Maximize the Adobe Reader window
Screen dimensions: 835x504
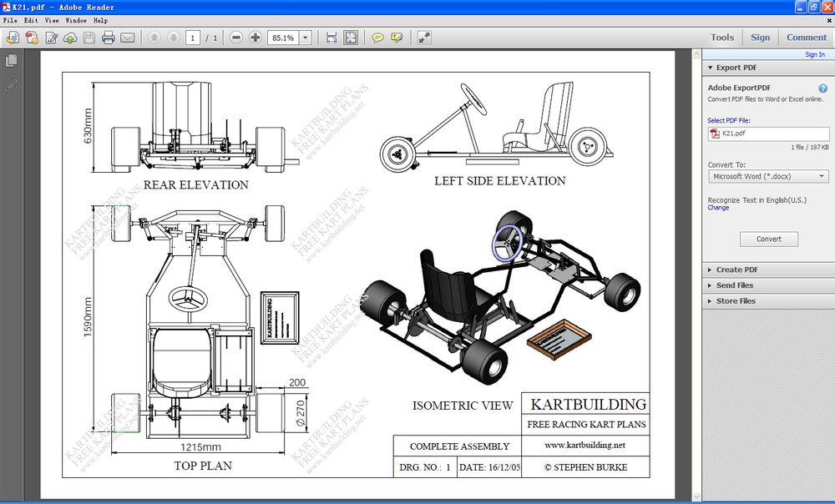coord(813,7)
